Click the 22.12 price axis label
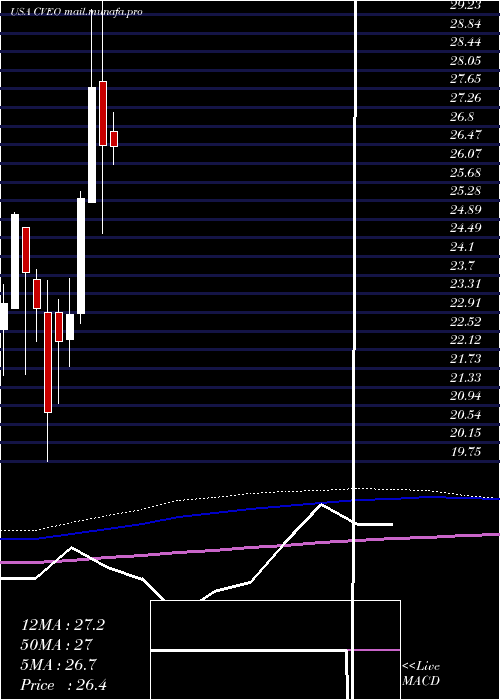The width and height of the screenshot is (500, 700). point(465,340)
